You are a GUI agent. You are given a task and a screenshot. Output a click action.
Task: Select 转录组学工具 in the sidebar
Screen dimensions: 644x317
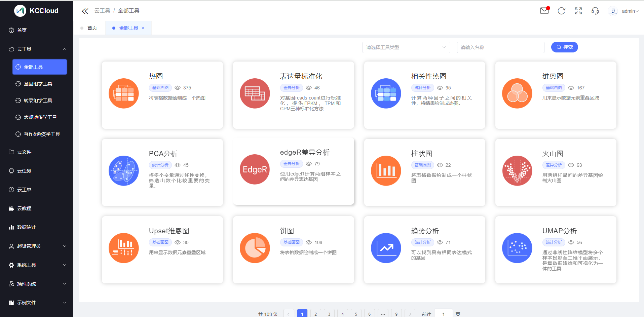(40, 101)
